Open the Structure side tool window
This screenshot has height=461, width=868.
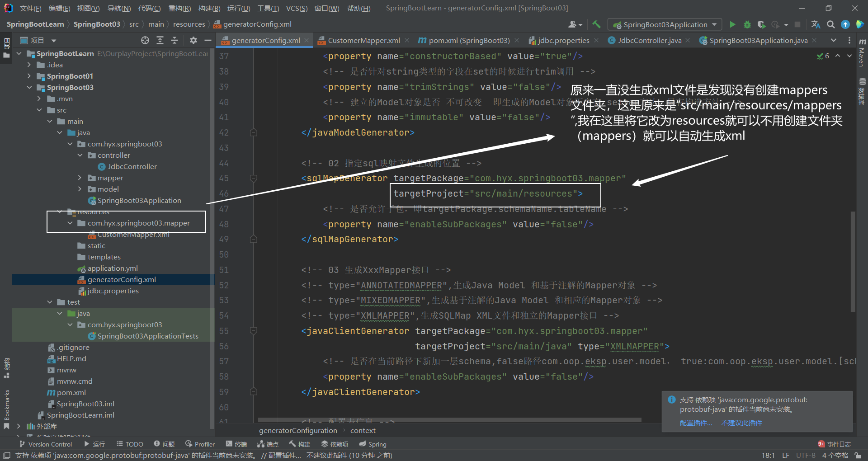pyautogui.click(x=6, y=368)
